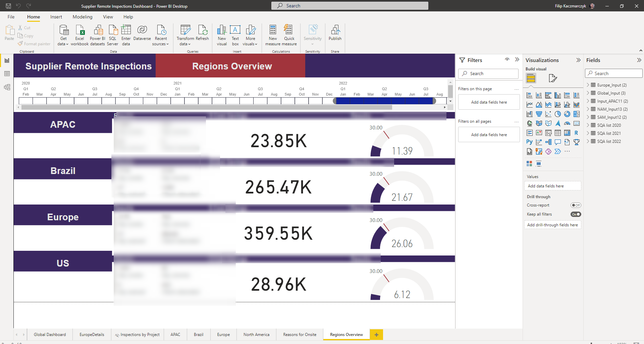
Task: Open the Modeling ribbon tab
Action: (83, 17)
